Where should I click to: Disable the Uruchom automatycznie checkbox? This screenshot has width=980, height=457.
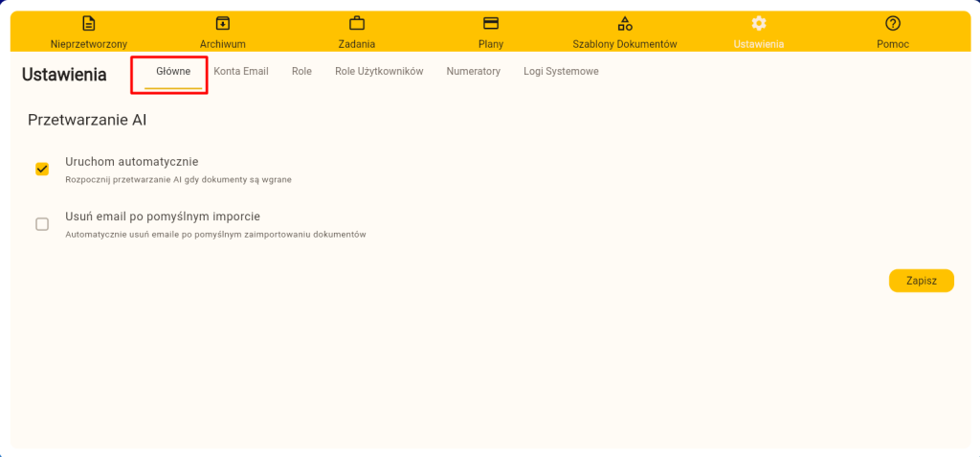click(x=42, y=170)
